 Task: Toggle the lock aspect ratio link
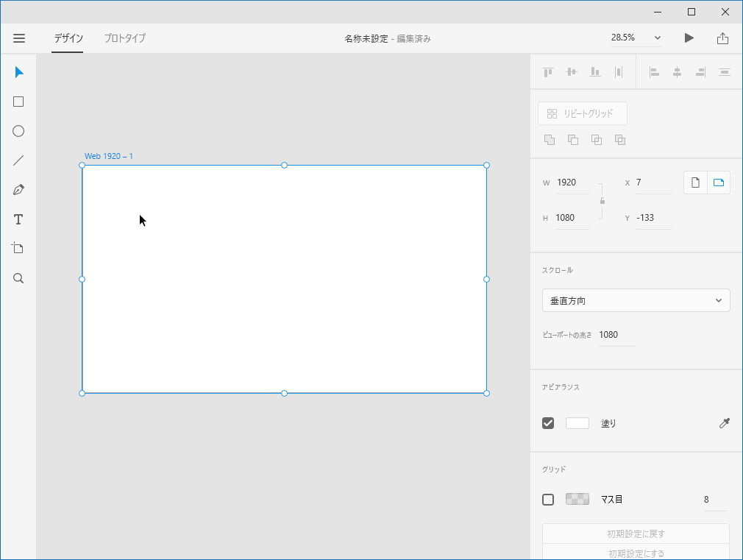point(602,199)
